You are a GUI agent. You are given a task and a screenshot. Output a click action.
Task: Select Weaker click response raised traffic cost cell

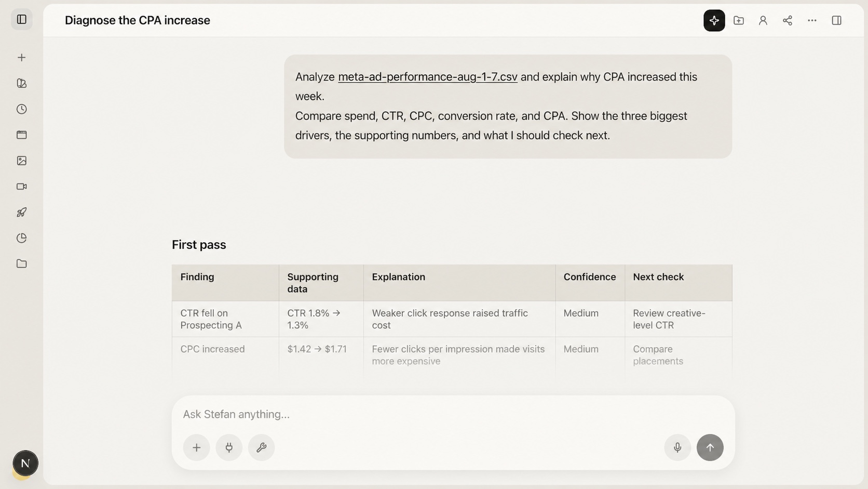[x=459, y=319]
